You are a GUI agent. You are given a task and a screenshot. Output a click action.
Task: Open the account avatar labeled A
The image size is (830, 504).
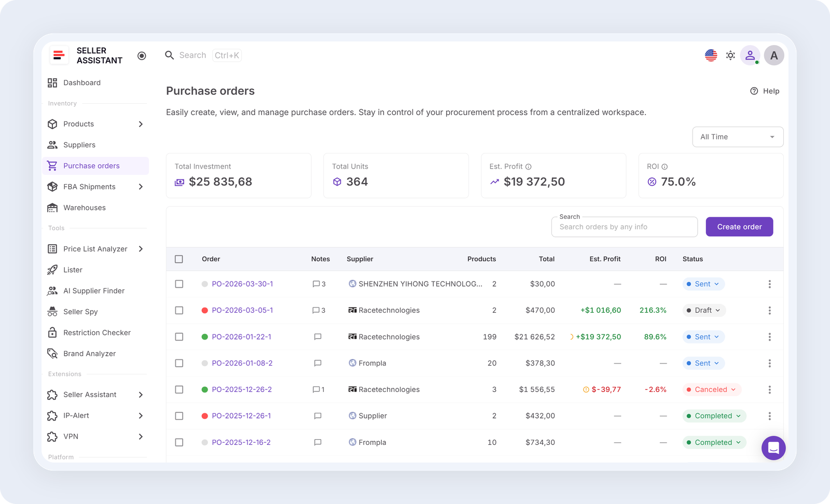(774, 55)
